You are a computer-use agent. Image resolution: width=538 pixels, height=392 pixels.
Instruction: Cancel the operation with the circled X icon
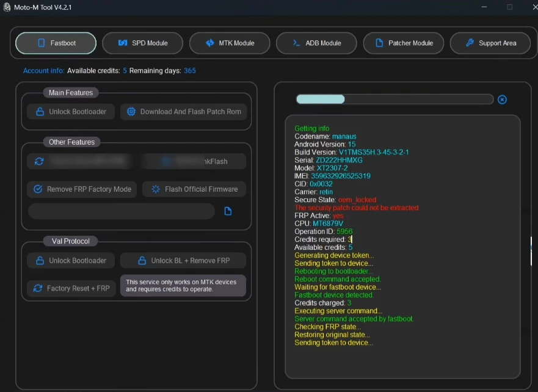[x=502, y=100]
